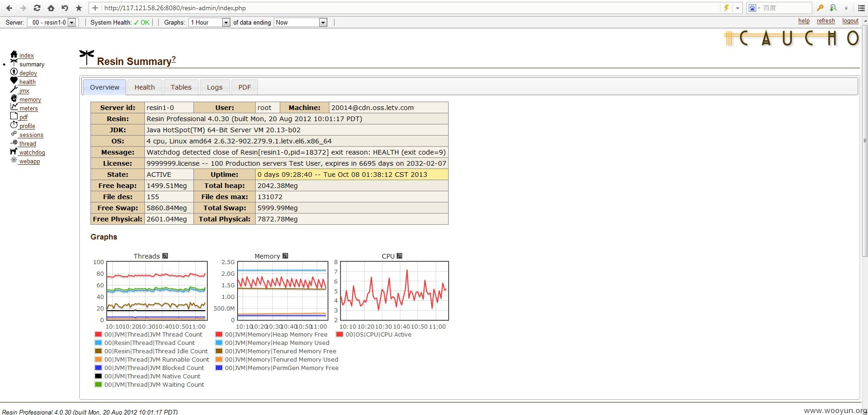Click the sessions sidebar icon
Screen dimensions: 868x415
pyautogui.click(x=14, y=134)
